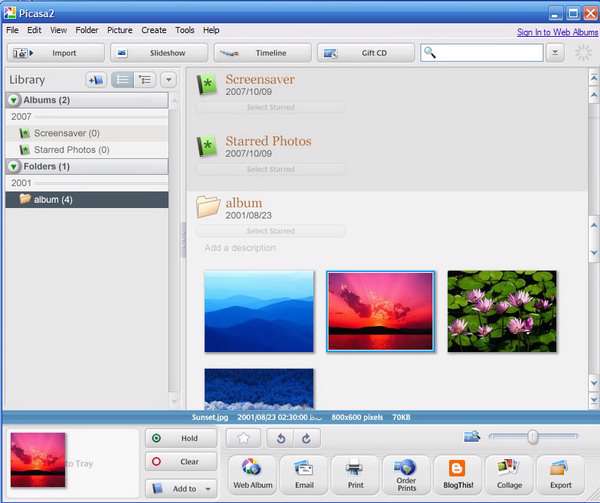Click the Import button
600x503 pixels.
coord(56,53)
